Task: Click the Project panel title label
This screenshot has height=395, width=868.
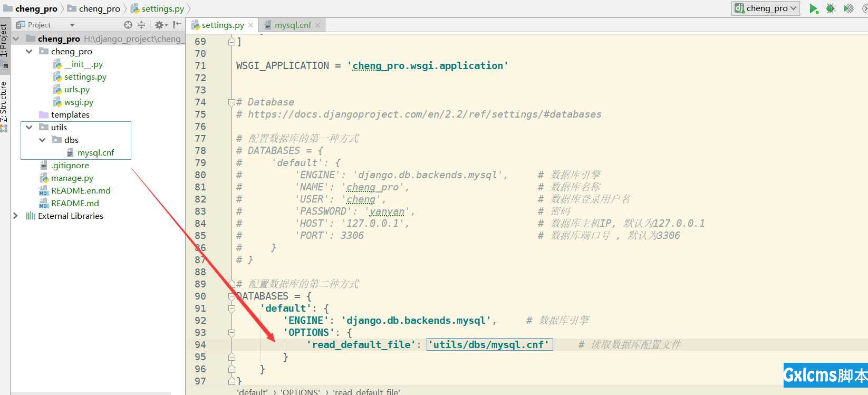Action: (39, 25)
